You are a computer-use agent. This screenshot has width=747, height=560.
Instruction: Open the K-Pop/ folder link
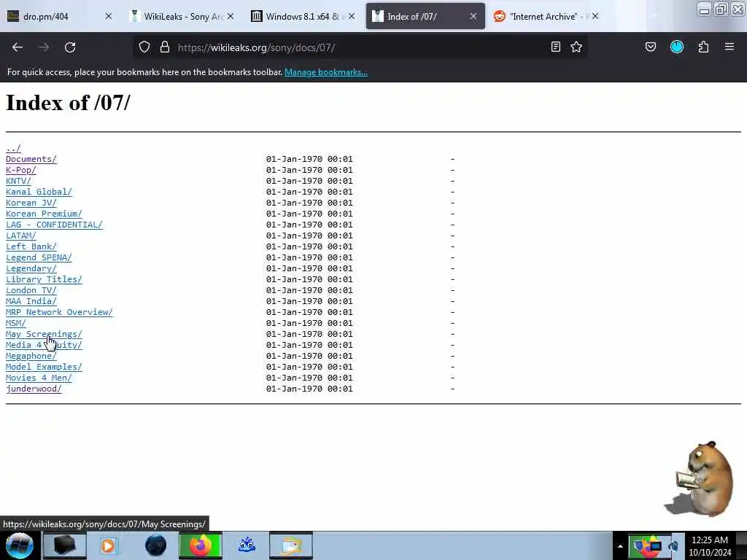coord(21,170)
